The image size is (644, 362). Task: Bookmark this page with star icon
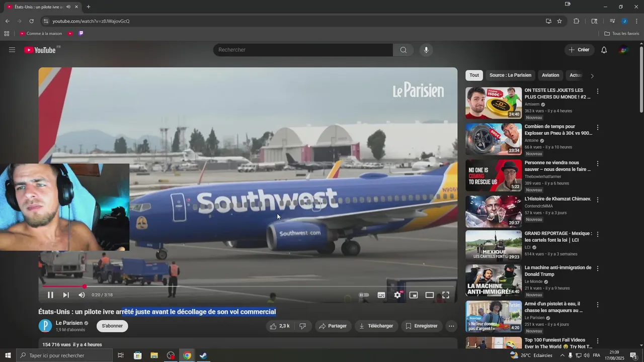click(x=559, y=21)
